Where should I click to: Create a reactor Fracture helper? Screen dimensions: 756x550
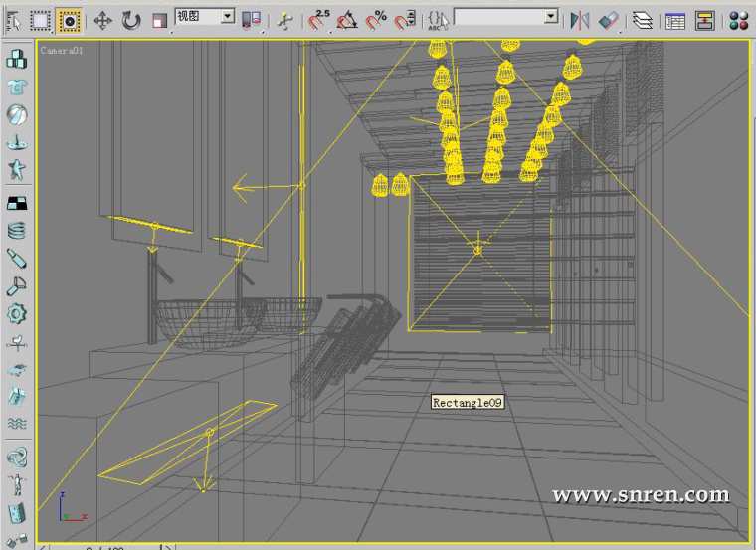click(x=17, y=397)
